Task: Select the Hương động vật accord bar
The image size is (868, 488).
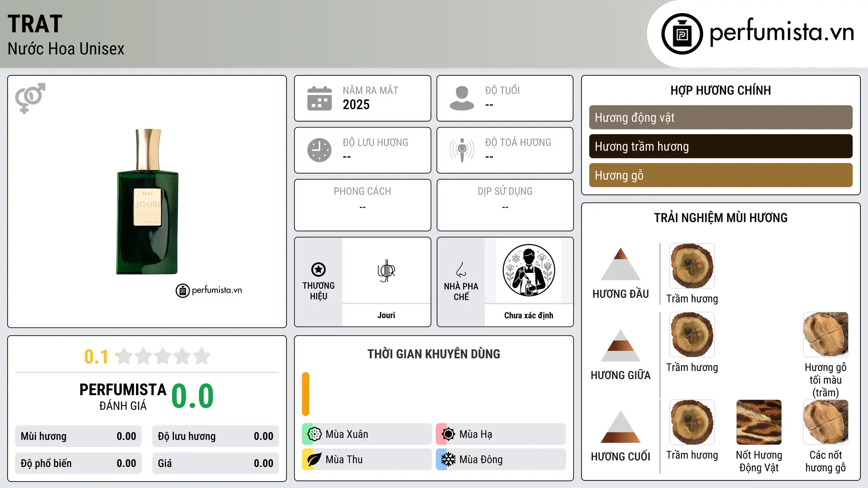Action: 721,117
